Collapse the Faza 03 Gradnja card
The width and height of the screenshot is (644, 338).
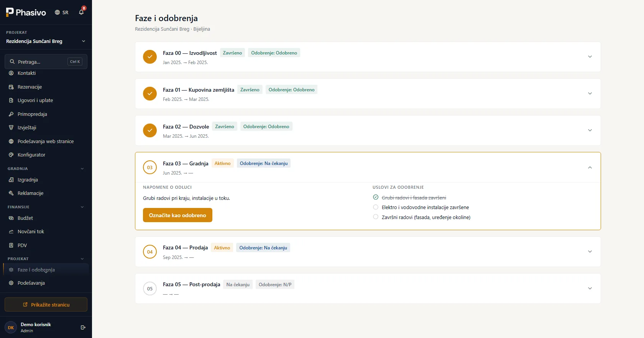pyautogui.click(x=590, y=167)
